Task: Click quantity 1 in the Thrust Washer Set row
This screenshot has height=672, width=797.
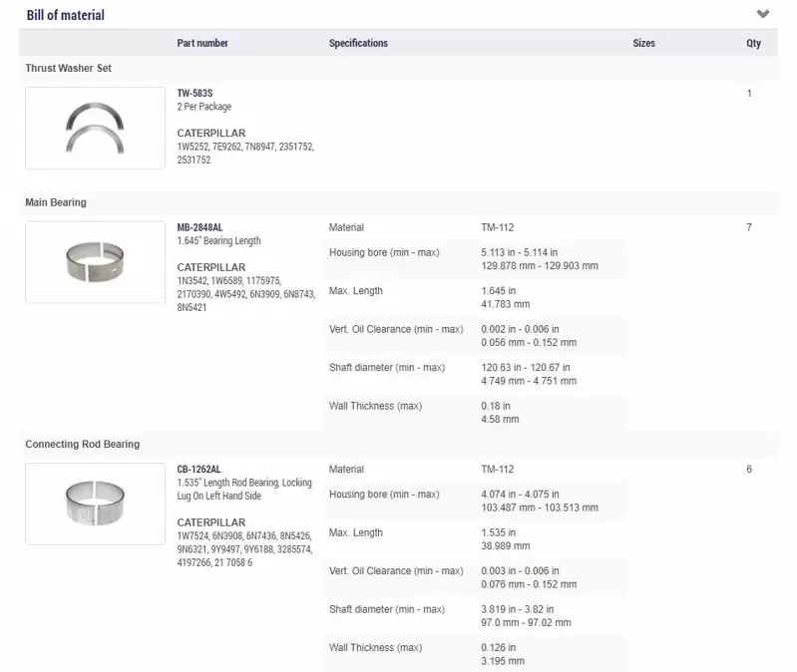Action: pos(749,93)
